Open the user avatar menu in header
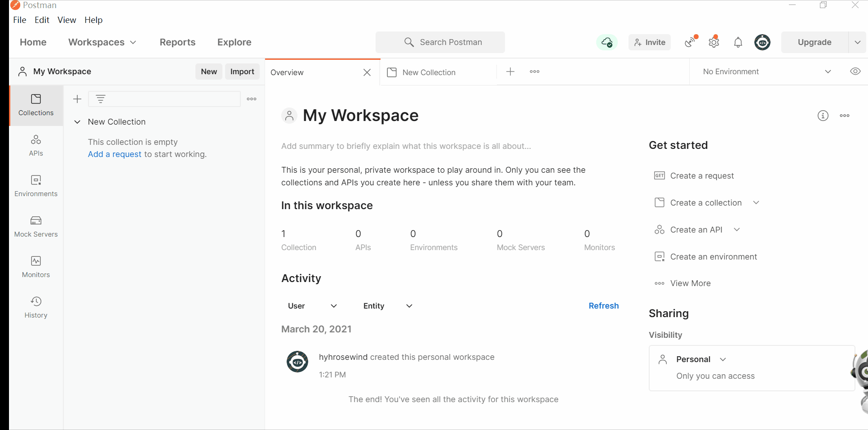The image size is (868, 430). 762,42
